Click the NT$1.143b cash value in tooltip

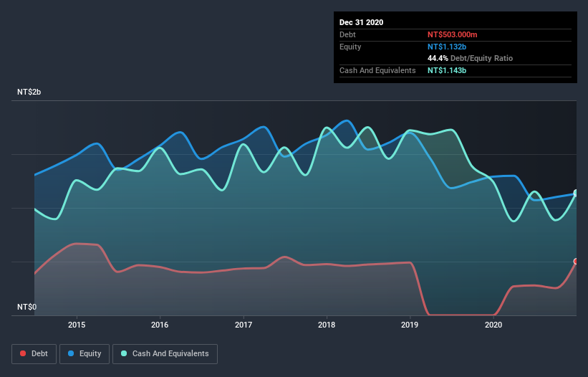coord(447,70)
